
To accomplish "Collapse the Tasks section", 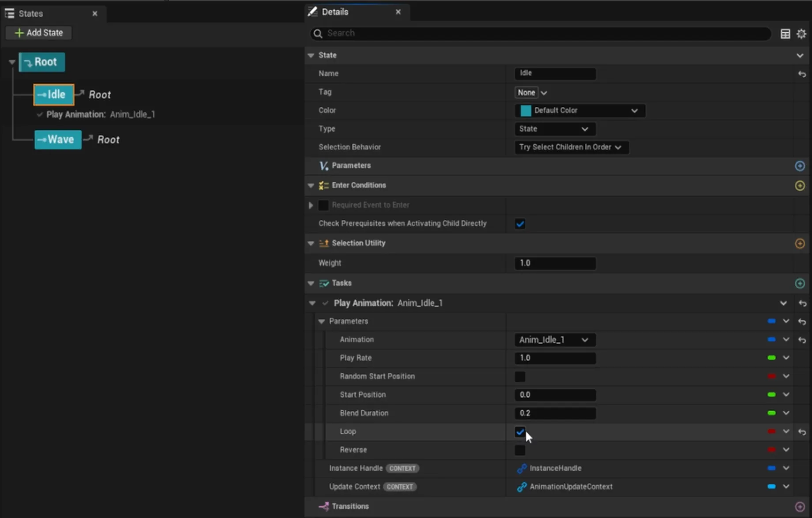I will [311, 283].
